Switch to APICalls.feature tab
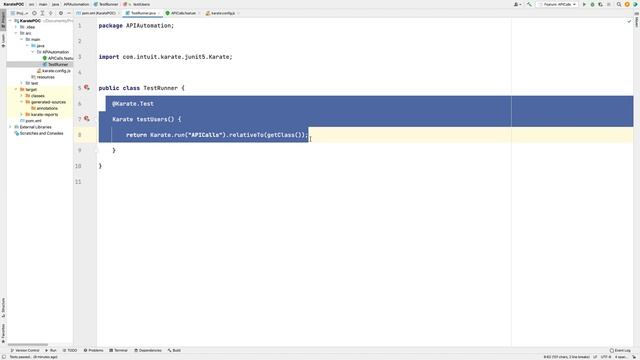Viewport: 640px width, 360px height. [x=182, y=13]
